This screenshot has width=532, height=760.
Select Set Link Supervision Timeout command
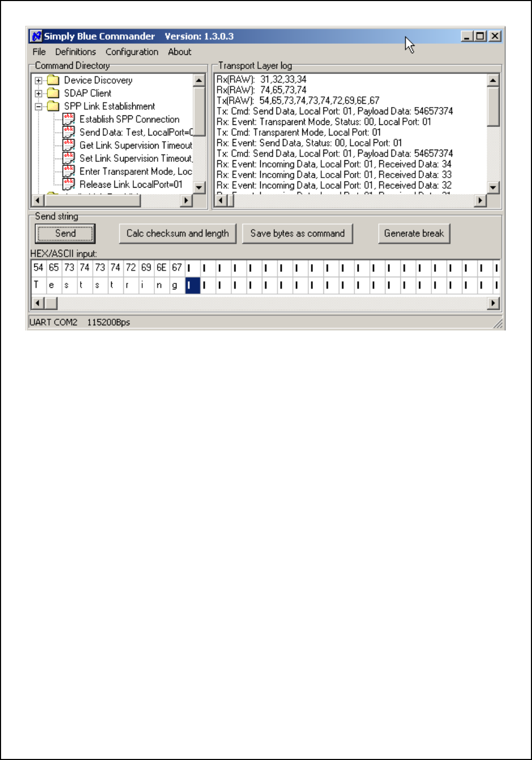pos(136,158)
